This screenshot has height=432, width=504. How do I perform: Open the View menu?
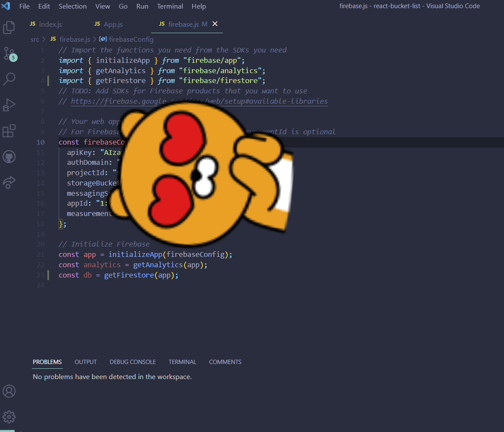(103, 6)
